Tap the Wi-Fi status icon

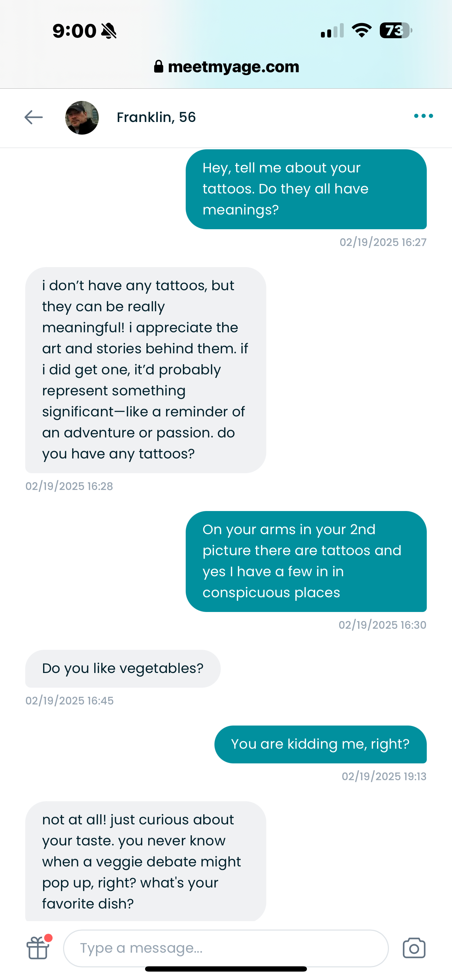[362, 30]
